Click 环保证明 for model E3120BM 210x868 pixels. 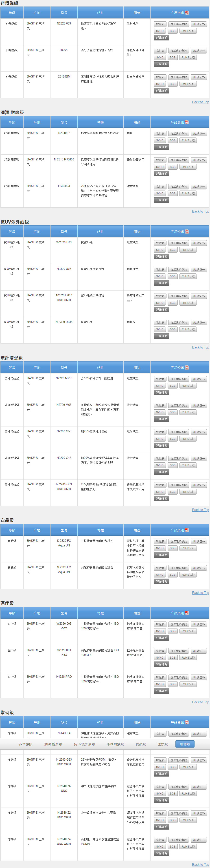(162, 91)
